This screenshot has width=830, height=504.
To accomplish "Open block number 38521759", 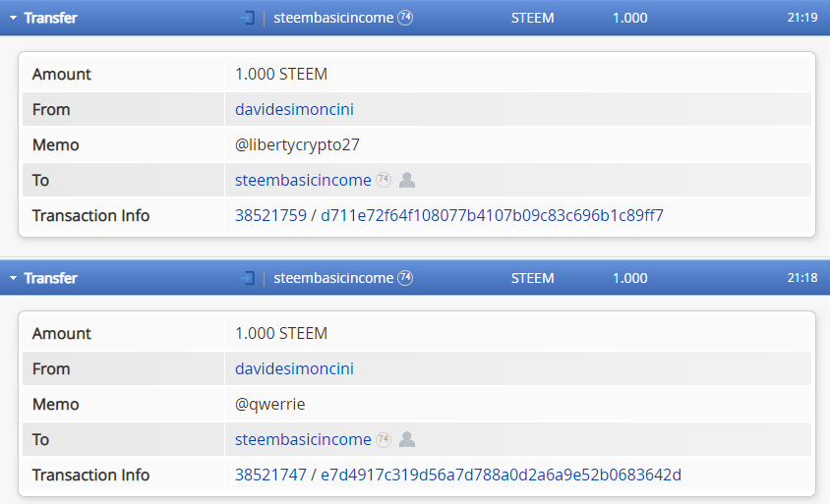I will 270,216.
